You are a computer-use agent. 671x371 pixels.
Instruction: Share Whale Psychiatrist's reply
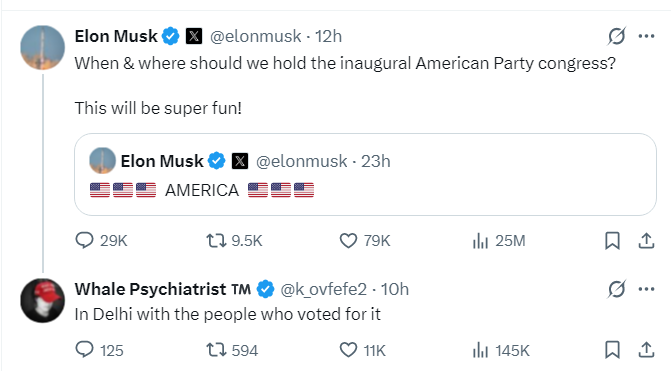click(646, 350)
